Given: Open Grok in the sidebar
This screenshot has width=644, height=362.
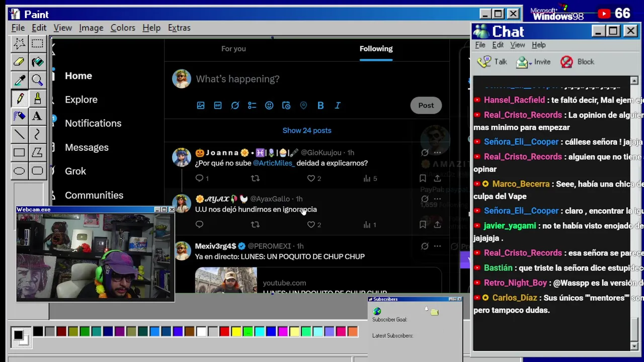Looking at the screenshot, I should (75, 171).
